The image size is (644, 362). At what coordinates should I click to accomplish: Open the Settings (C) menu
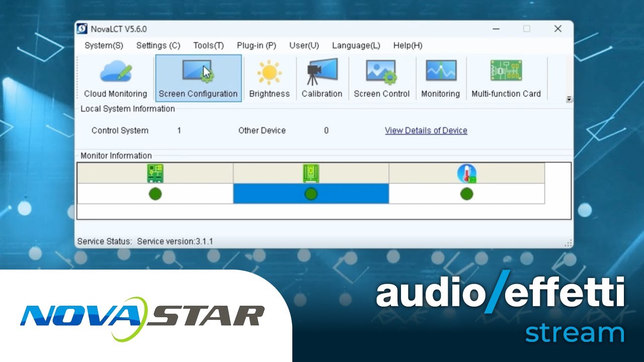[158, 45]
